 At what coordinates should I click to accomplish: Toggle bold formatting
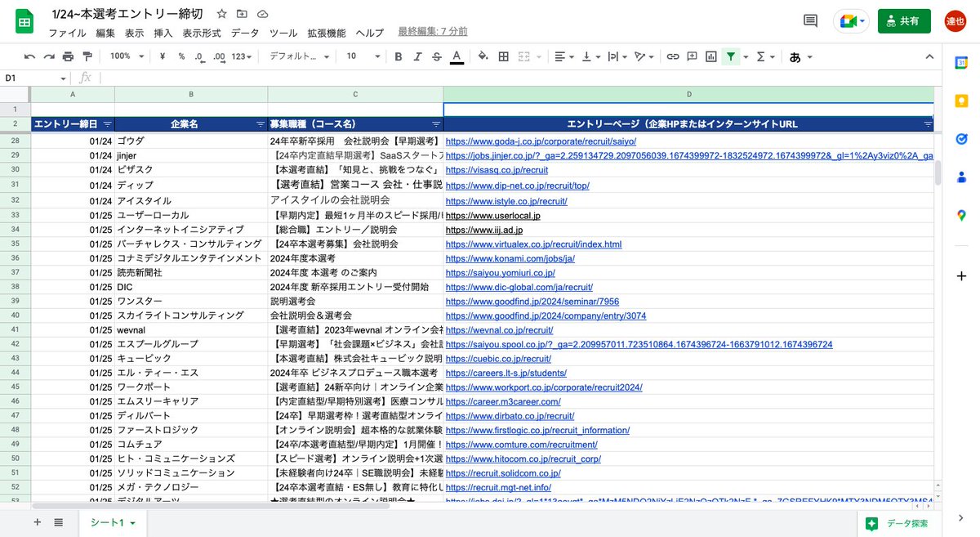pos(399,56)
